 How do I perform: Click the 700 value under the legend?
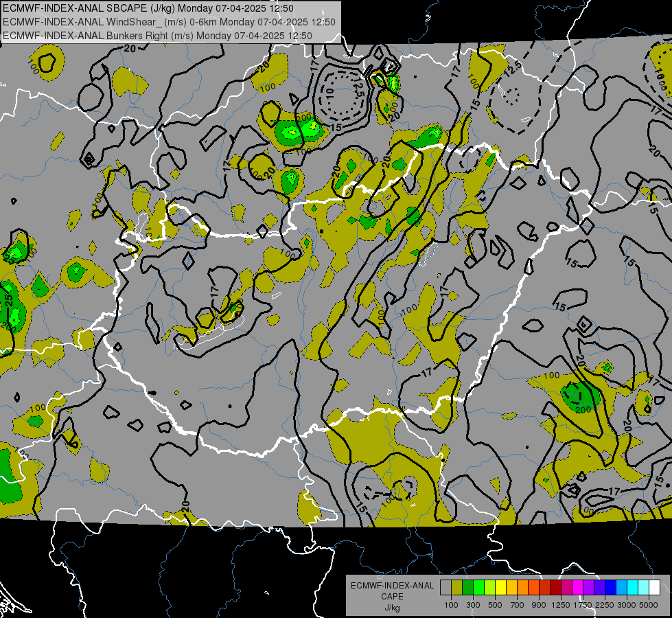pyautogui.click(x=518, y=605)
